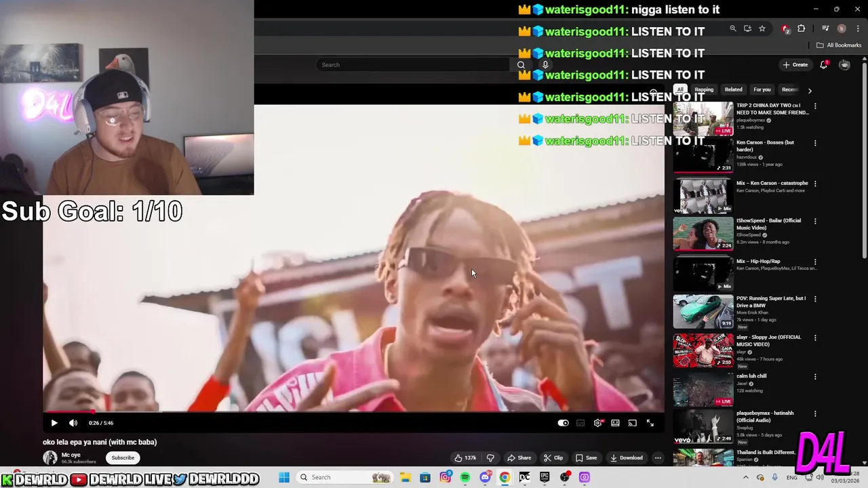Play the paused YouTube video
This screenshot has width=868, height=488.
[54, 423]
